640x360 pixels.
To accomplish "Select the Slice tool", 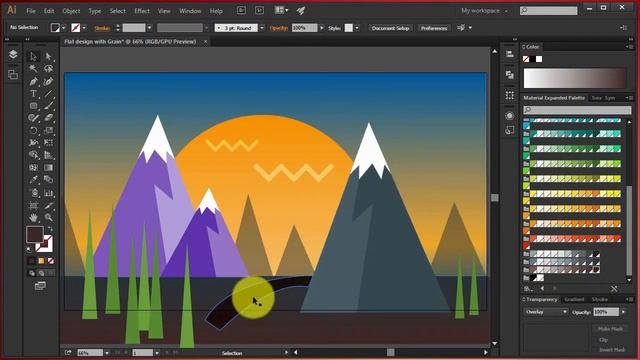I will (x=49, y=205).
